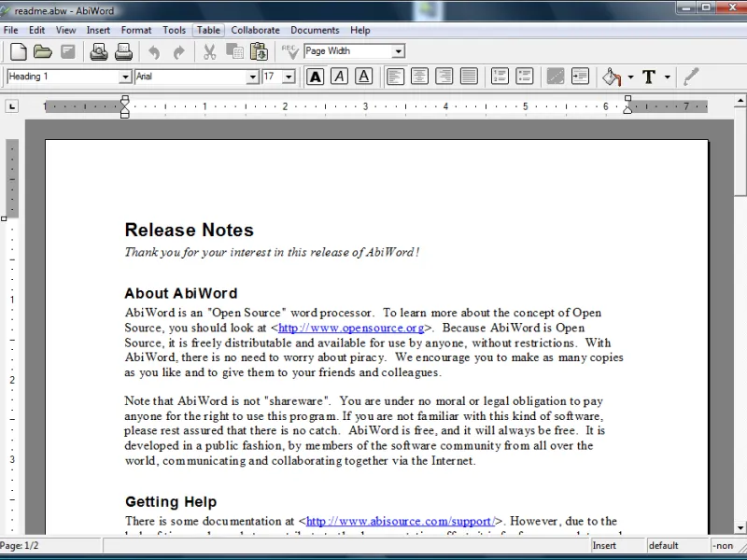Image resolution: width=747 pixels, height=560 pixels.
Task: Copy selection icon
Action: [x=234, y=51]
